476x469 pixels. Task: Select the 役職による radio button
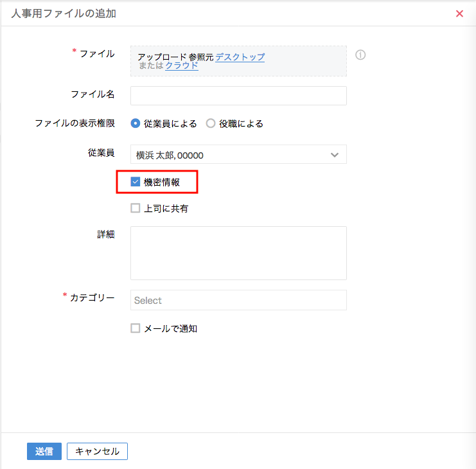click(x=210, y=123)
